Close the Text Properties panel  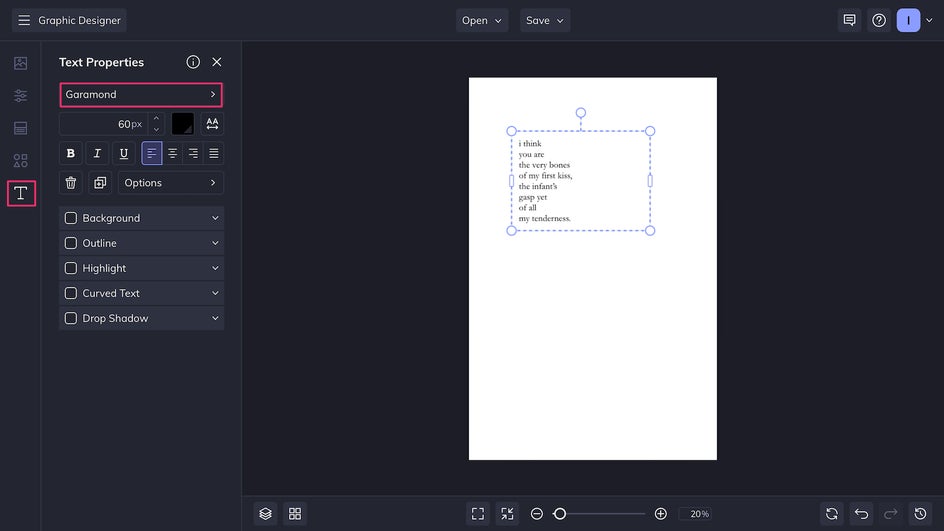click(x=217, y=62)
